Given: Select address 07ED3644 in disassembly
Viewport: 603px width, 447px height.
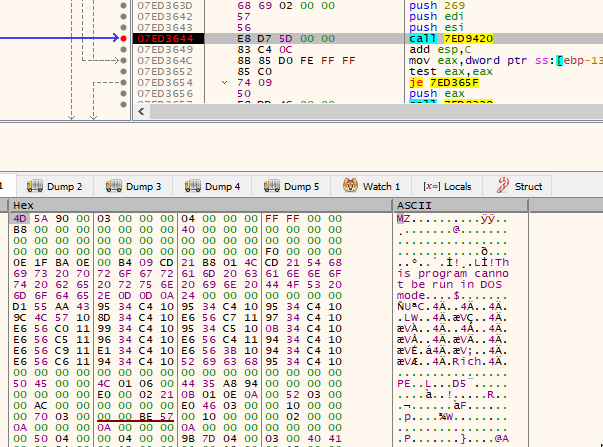Looking at the screenshot, I should pos(165,38).
